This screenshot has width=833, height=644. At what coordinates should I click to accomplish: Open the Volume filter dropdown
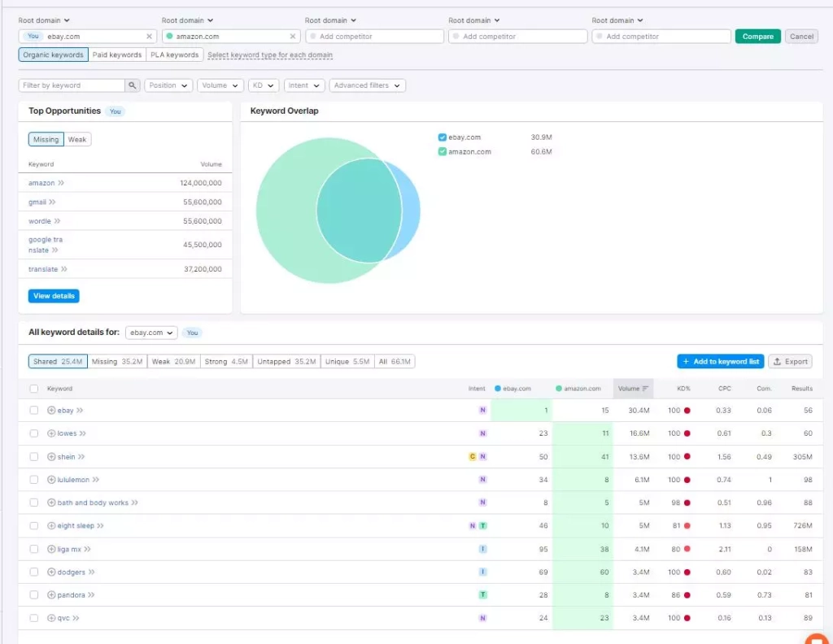(220, 85)
